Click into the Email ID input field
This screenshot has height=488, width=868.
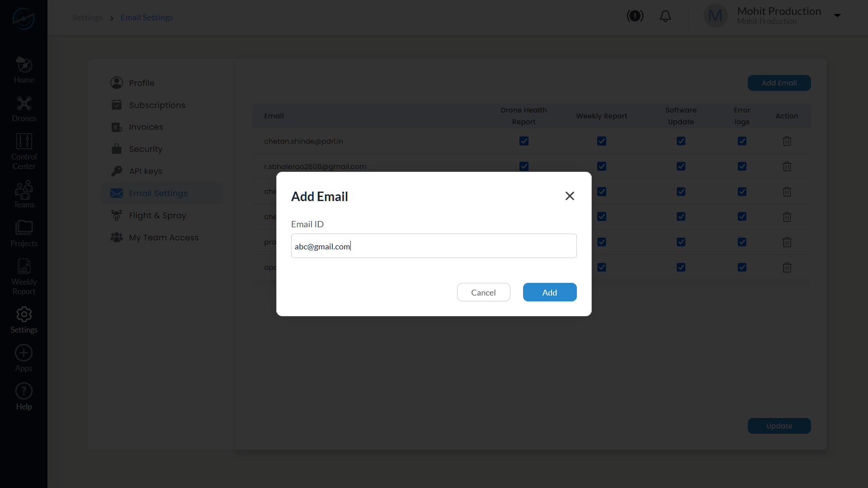434,246
